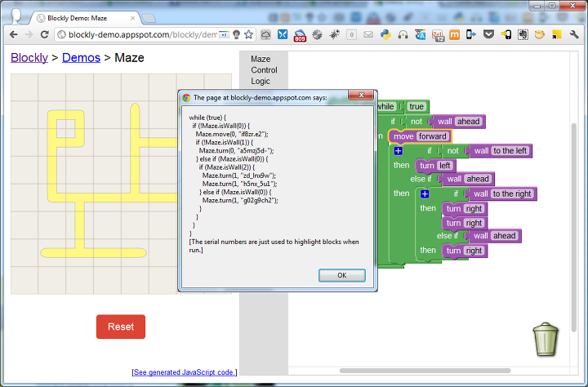Open the Google Translate extension
The image size is (588, 387).
[x=420, y=35]
